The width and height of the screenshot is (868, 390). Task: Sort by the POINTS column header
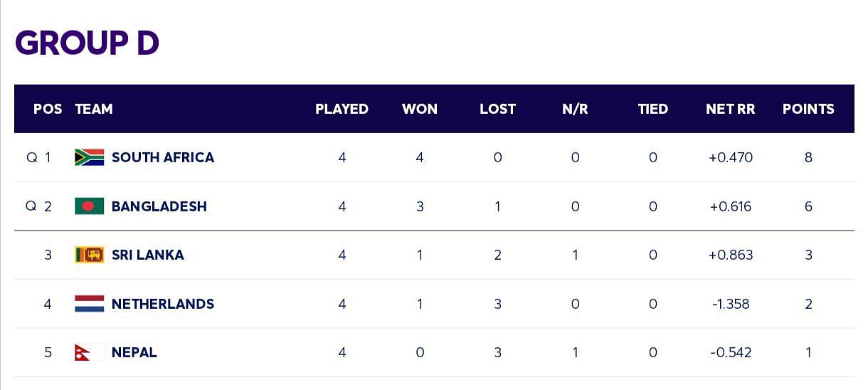coord(808,109)
